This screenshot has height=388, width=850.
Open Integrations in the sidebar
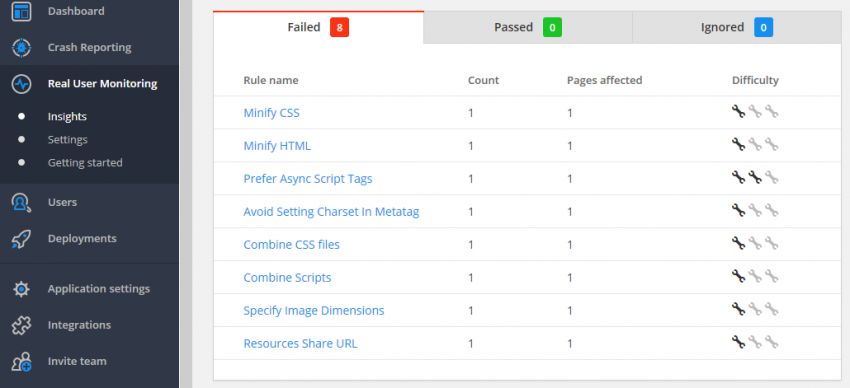pos(79,325)
